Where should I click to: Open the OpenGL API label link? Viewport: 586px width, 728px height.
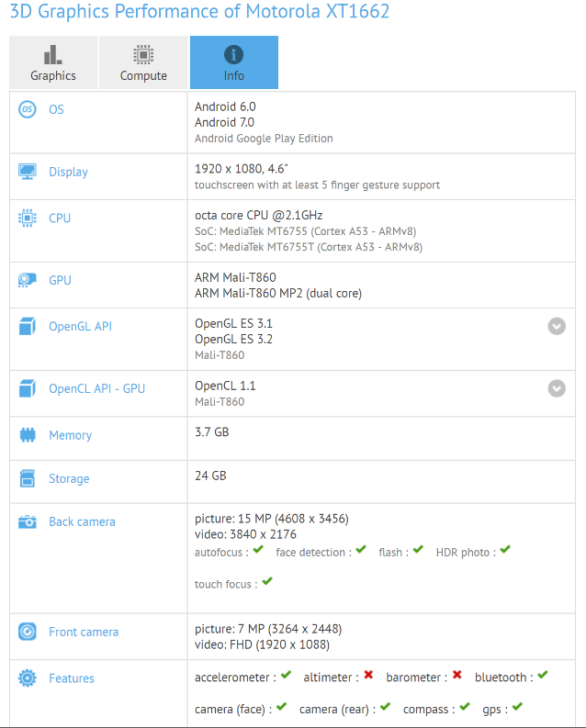[80, 327]
